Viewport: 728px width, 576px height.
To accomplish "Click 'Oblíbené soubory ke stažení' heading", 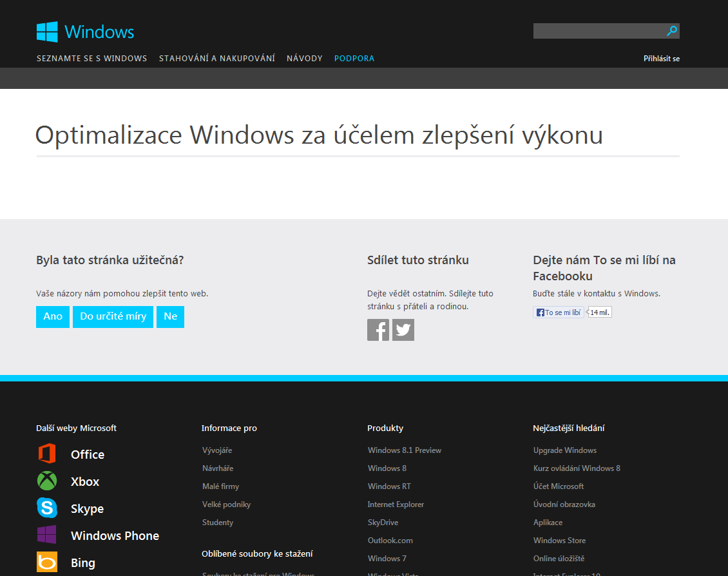I will (x=257, y=553).
